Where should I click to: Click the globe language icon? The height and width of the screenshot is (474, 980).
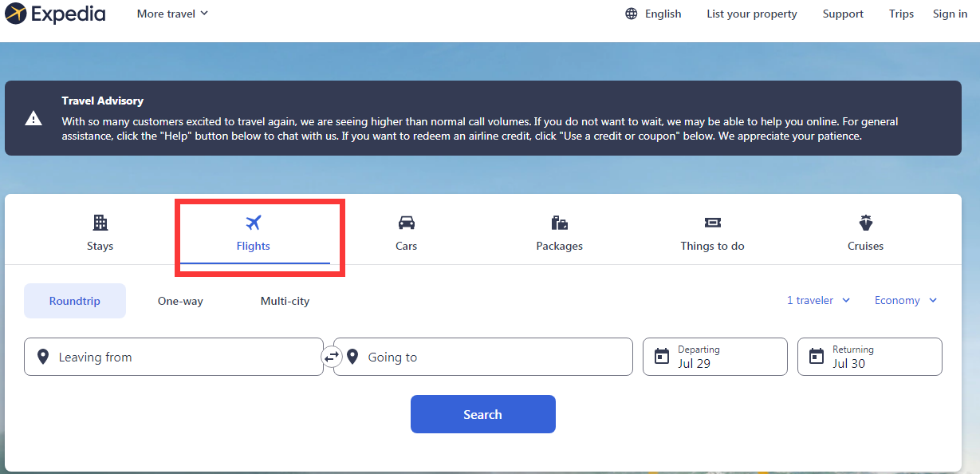pos(632,14)
